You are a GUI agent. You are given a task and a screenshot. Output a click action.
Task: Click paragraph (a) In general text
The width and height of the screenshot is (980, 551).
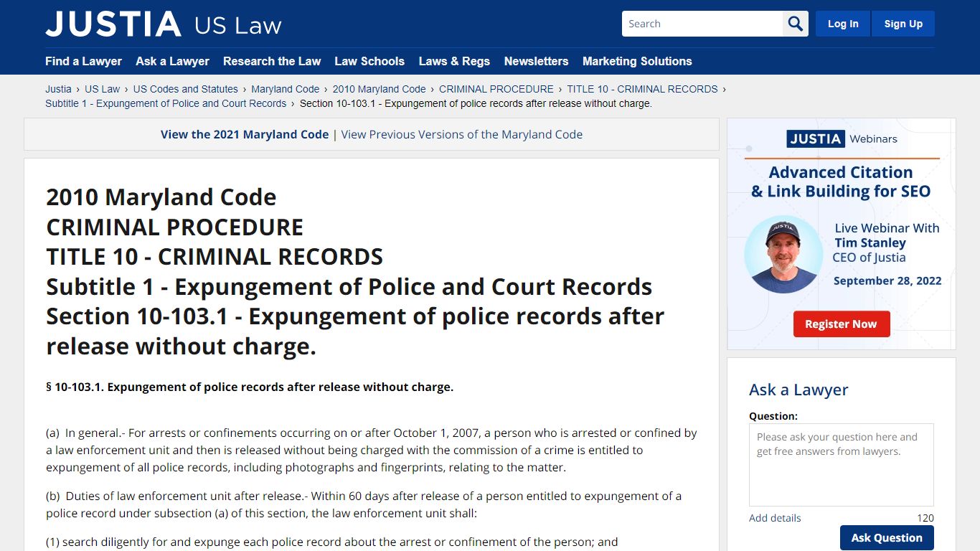(x=372, y=451)
